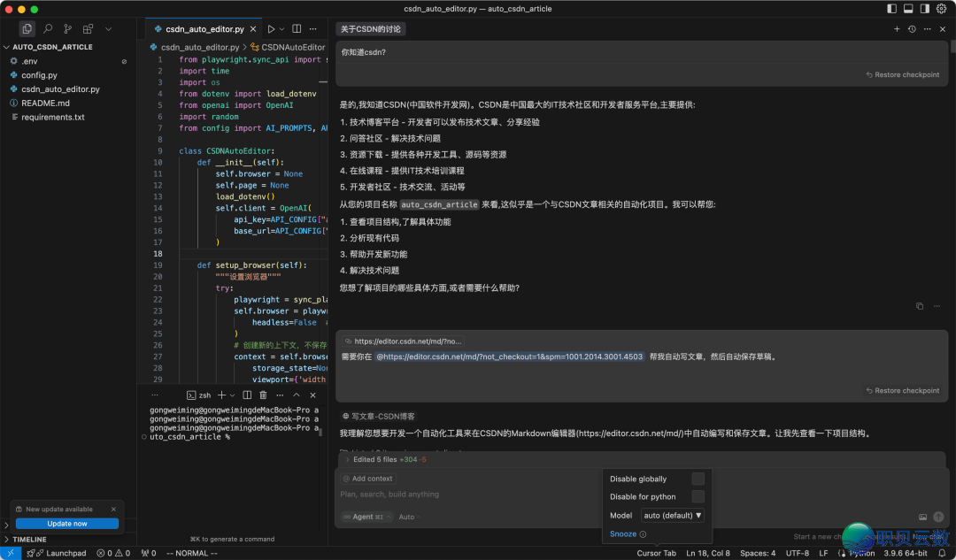Open the Model auto (default) dropdown
Screen dimensions: 956x560
click(x=673, y=515)
